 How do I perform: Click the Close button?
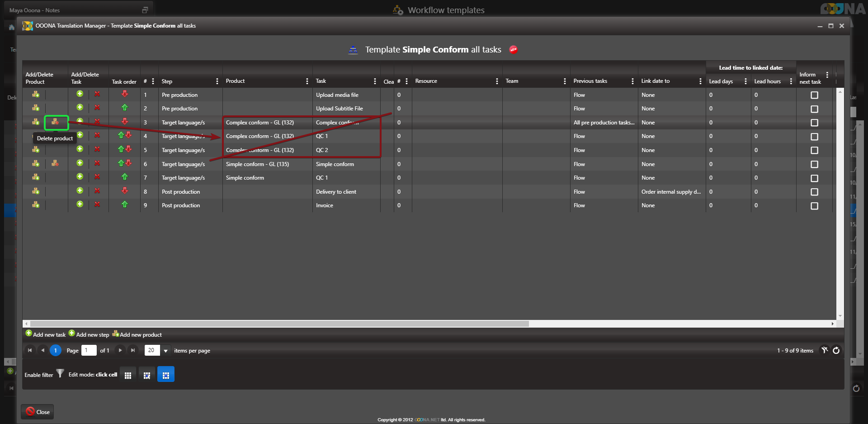(x=38, y=412)
